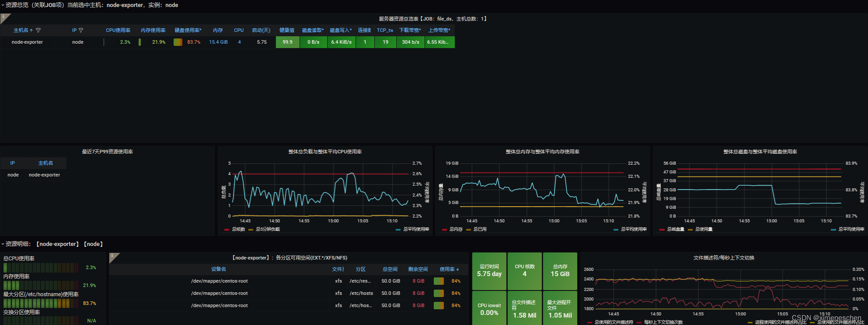Image resolution: width=868 pixels, height=325 pixels.
Task: Filter the IP column with funnel icon
Action: point(81,31)
